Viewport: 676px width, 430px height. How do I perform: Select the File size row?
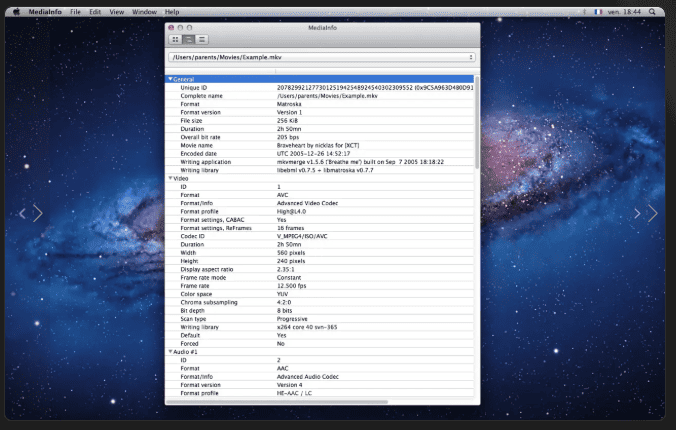(x=319, y=120)
